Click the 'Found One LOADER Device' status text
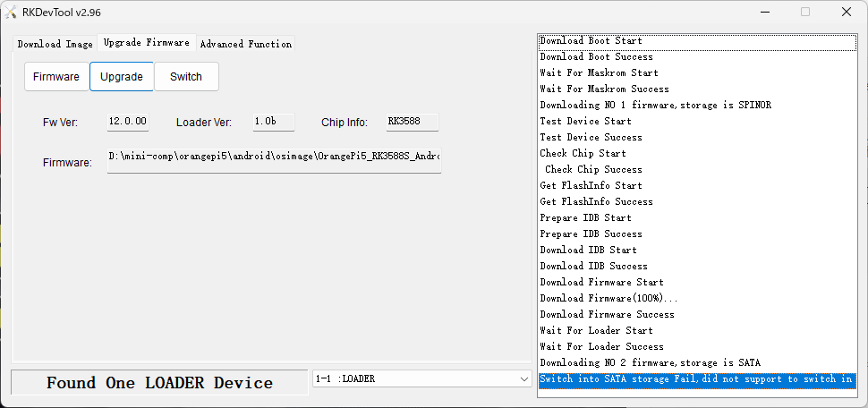The height and width of the screenshot is (408, 868). [x=159, y=383]
